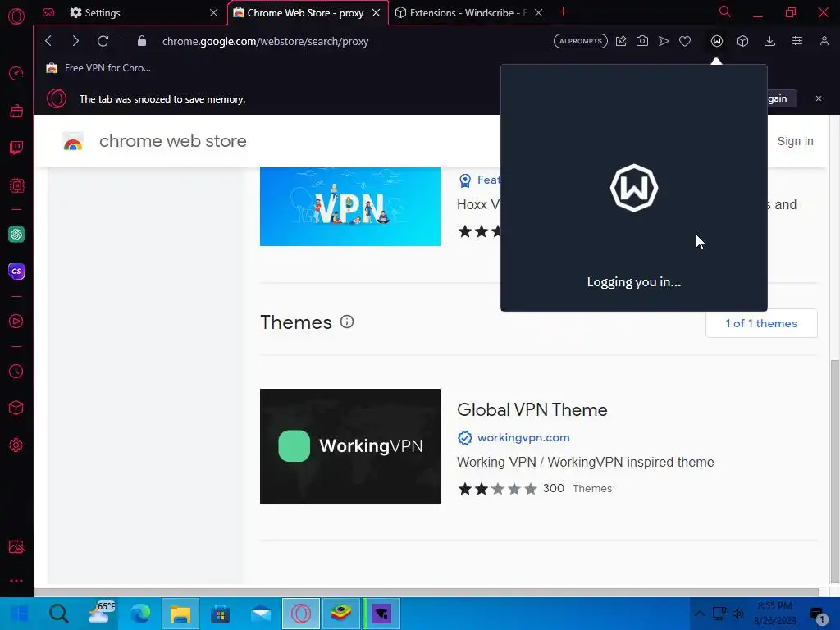The height and width of the screenshot is (630, 840).
Task: Open the volume speaker tray icon
Action: click(738, 614)
